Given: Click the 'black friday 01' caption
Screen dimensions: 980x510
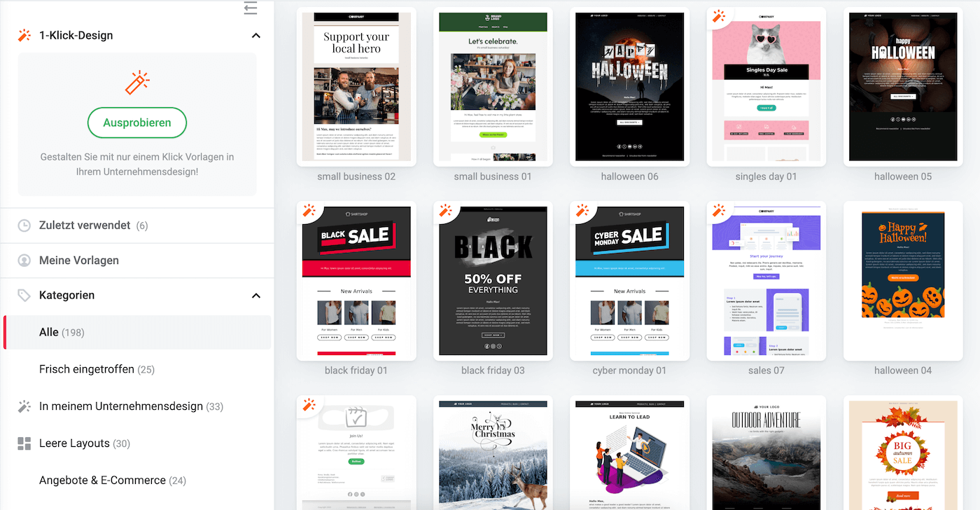Looking at the screenshot, I should point(356,371).
